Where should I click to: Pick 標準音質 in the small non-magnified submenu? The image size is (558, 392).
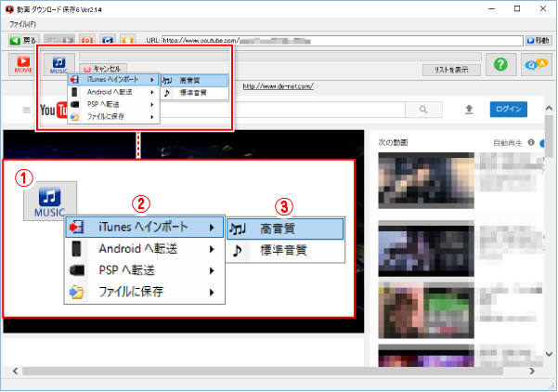(x=194, y=93)
